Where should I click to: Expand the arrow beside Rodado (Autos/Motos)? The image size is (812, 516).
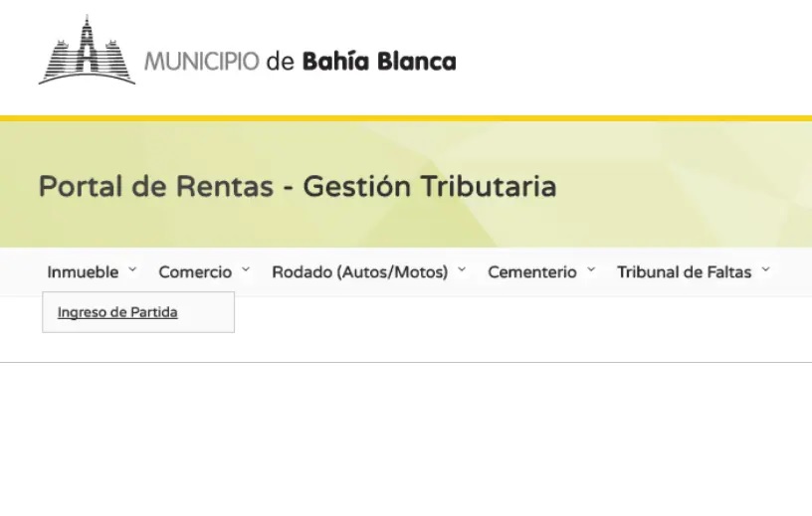click(x=462, y=269)
